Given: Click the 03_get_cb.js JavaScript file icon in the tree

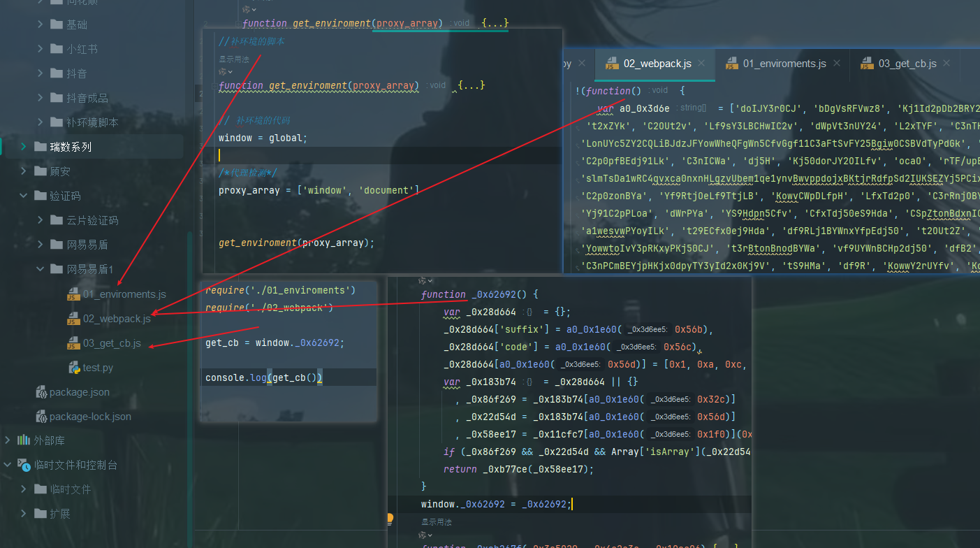Looking at the screenshot, I should (x=73, y=343).
